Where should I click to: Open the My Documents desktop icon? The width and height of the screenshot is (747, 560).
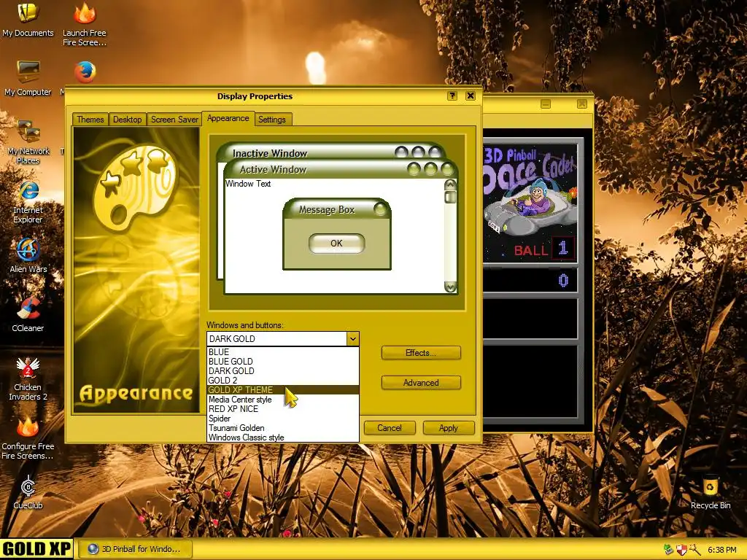[x=28, y=20]
